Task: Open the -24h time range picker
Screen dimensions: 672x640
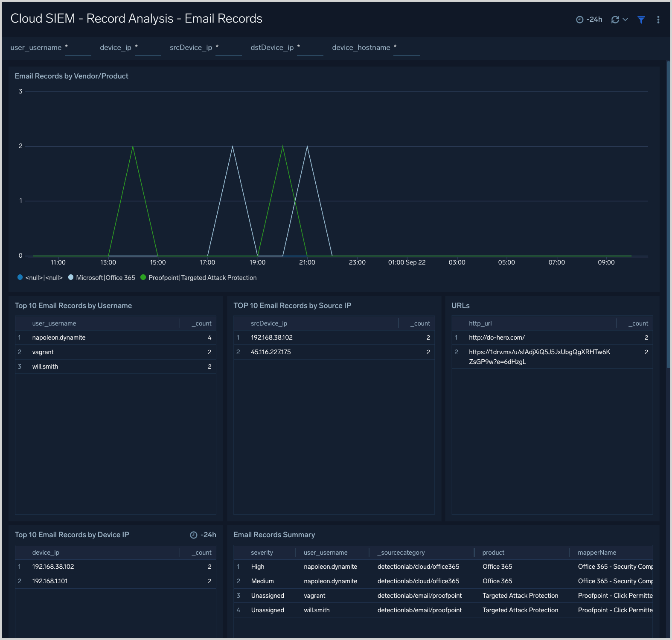Action: coord(589,20)
